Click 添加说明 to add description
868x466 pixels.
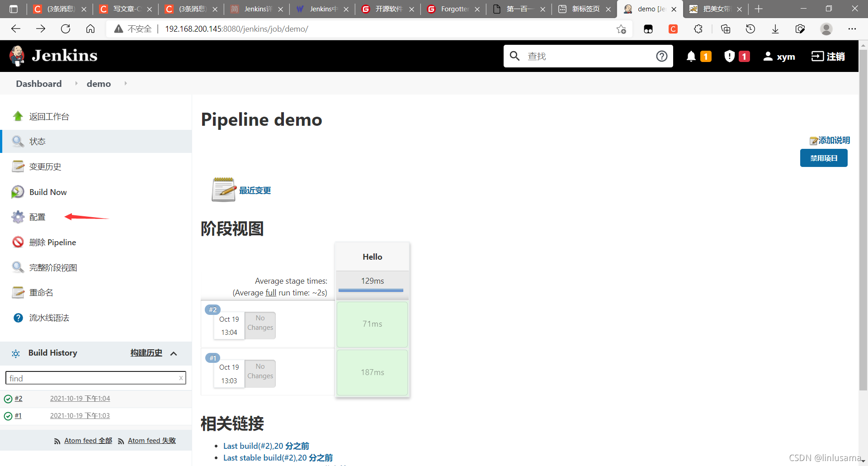coord(834,140)
